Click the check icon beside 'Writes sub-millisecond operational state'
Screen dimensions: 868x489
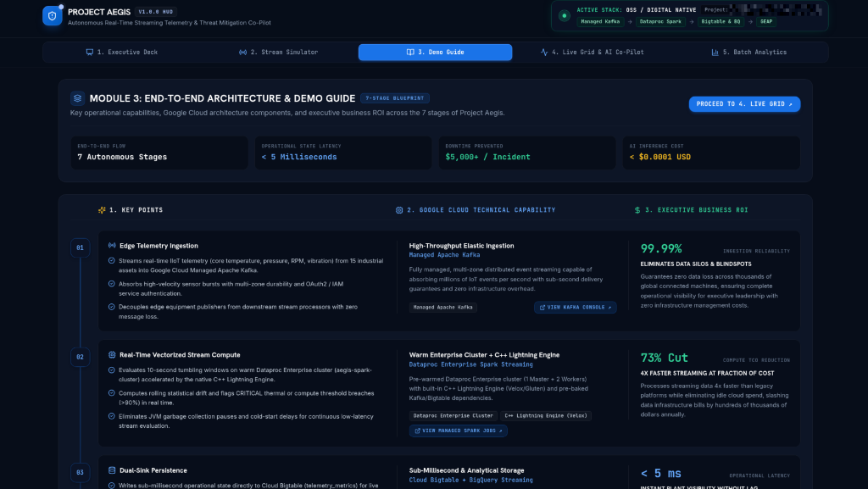click(111, 486)
